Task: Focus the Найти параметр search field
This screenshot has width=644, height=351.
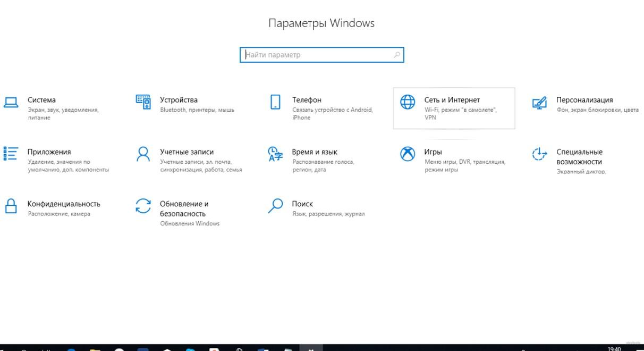Action: coord(322,55)
